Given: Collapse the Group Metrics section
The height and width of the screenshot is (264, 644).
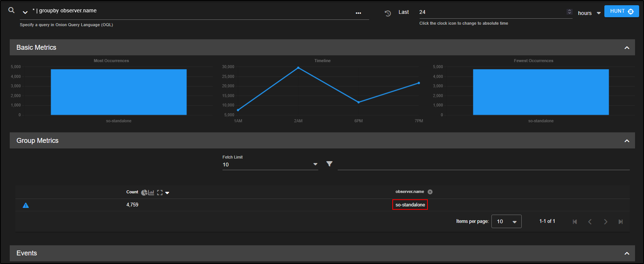Looking at the screenshot, I should [627, 141].
